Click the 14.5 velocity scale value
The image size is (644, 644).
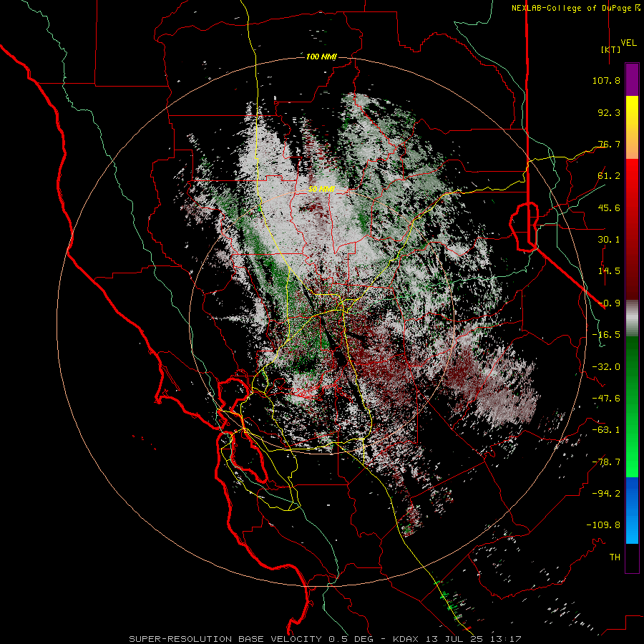pyautogui.click(x=609, y=271)
